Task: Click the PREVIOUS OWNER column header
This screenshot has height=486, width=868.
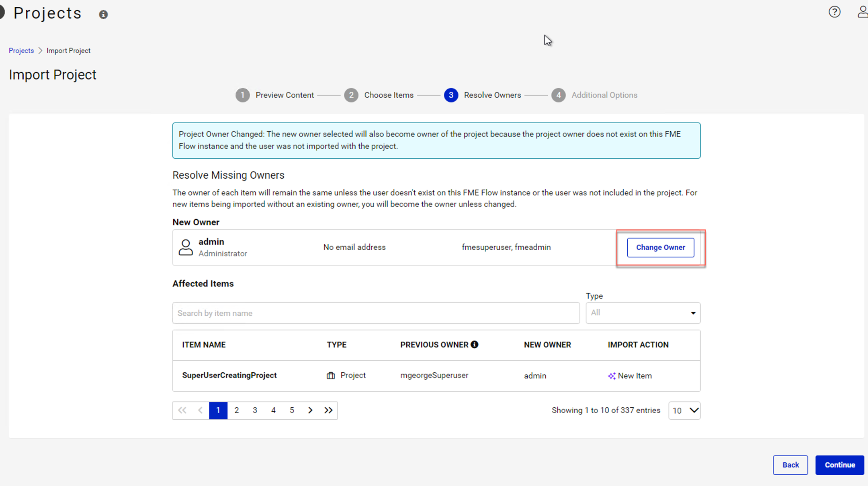Action: [434, 345]
